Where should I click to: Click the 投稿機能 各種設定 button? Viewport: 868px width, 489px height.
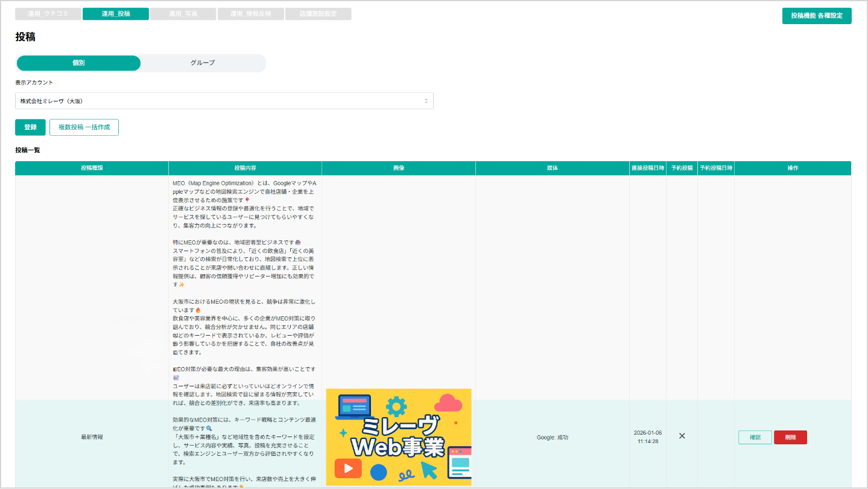coord(817,16)
